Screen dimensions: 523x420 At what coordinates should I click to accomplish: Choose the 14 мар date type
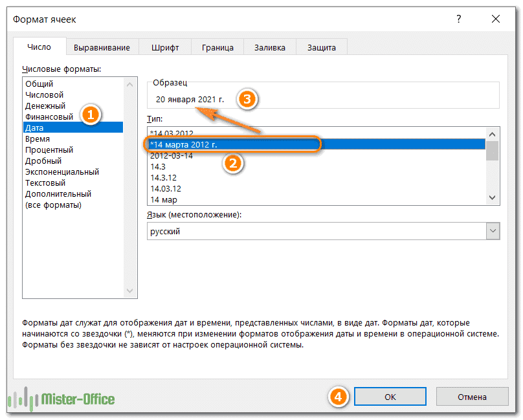point(164,199)
